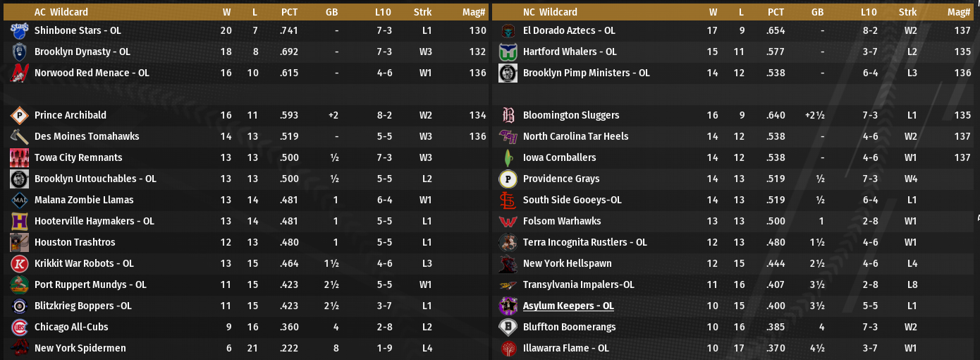Click the Krikkit War Robots logo
The height and width of the screenshot is (360, 980).
(19, 263)
